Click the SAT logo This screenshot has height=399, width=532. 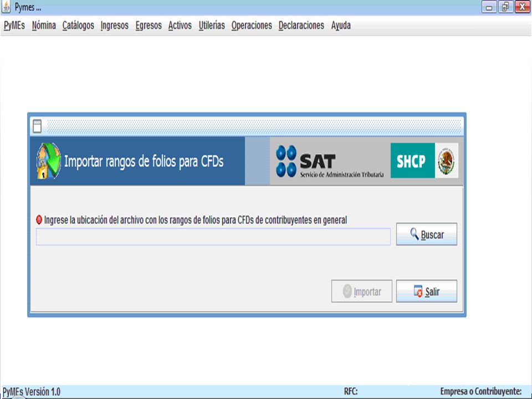[x=329, y=161]
